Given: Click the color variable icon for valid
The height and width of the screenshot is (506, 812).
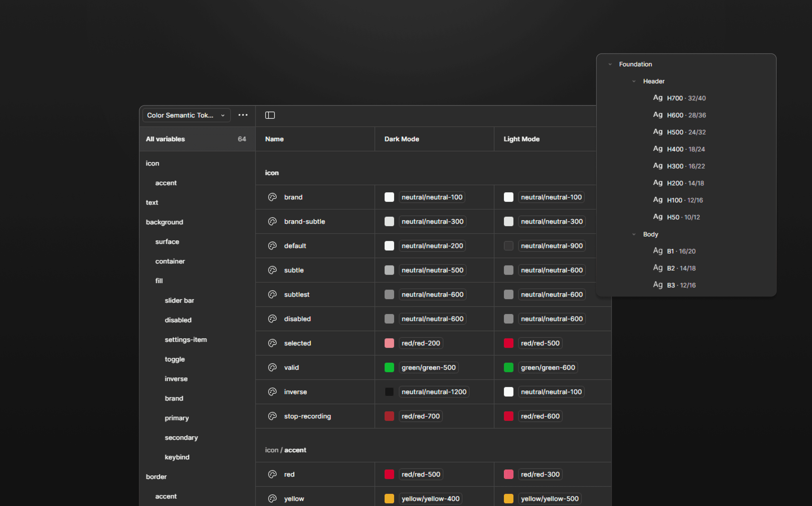Looking at the screenshot, I should pyautogui.click(x=272, y=367).
